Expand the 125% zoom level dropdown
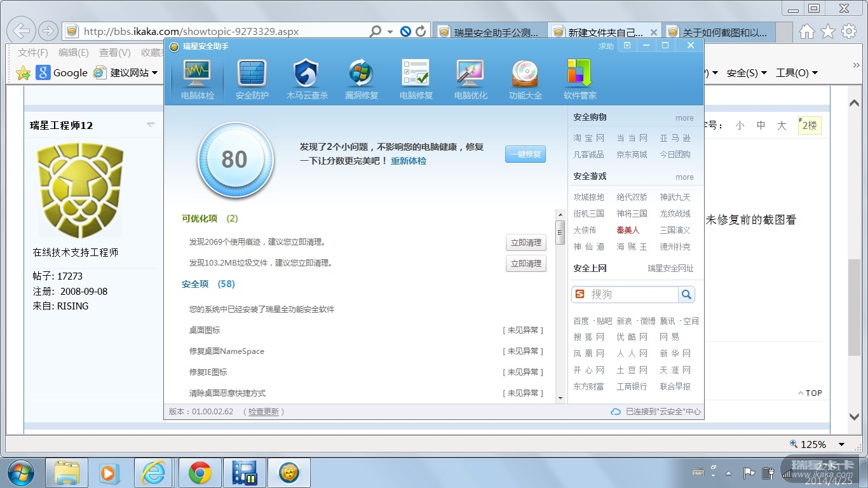Viewport: 868px width, 488px height. [841, 445]
